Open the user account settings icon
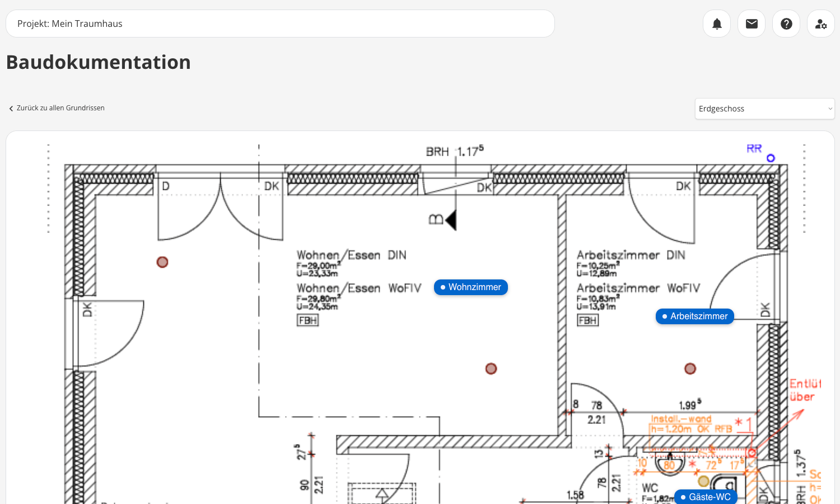Image resolution: width=840 pixels, height=504 pixels. tap(821, 24)
